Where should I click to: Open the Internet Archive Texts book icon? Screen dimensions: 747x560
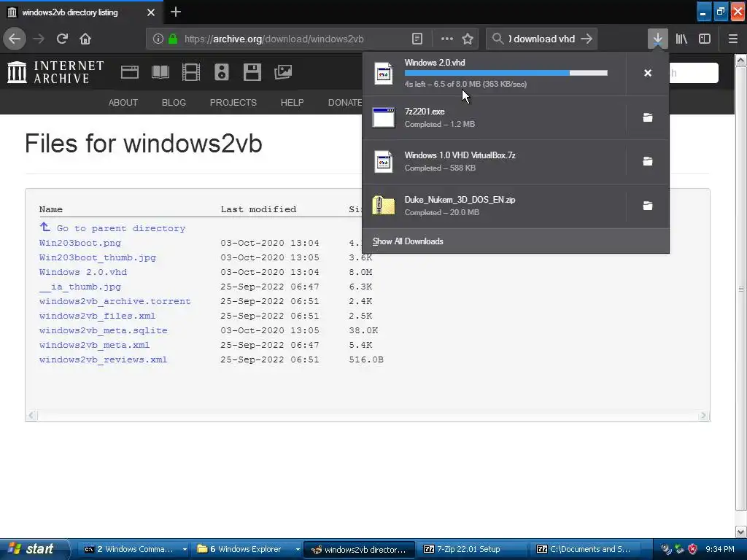click(160, 72)
